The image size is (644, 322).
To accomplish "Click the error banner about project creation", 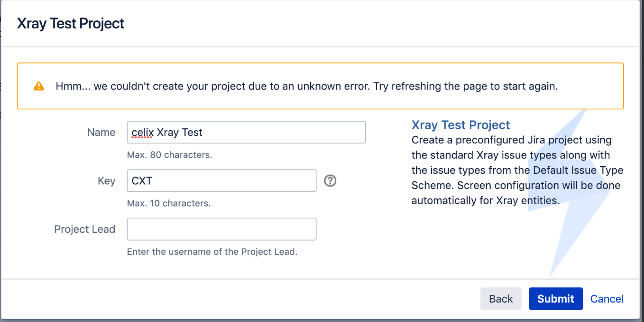I will click(321, 86).
